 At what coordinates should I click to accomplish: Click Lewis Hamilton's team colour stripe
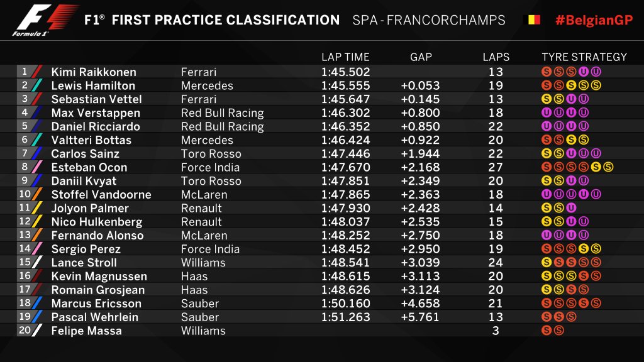pyautogui.click(x=37, y=85)
